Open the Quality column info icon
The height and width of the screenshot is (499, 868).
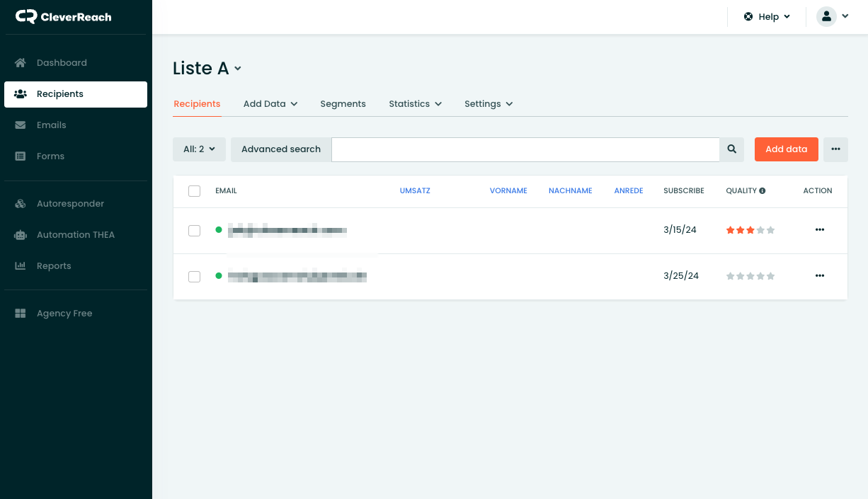763,190
